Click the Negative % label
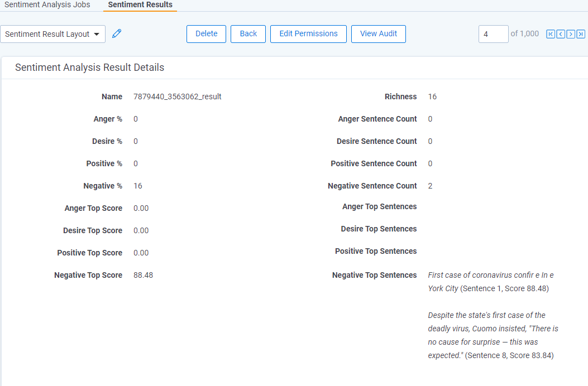The image size is (588, 386). pyautogui.click(x=103, y=186)
